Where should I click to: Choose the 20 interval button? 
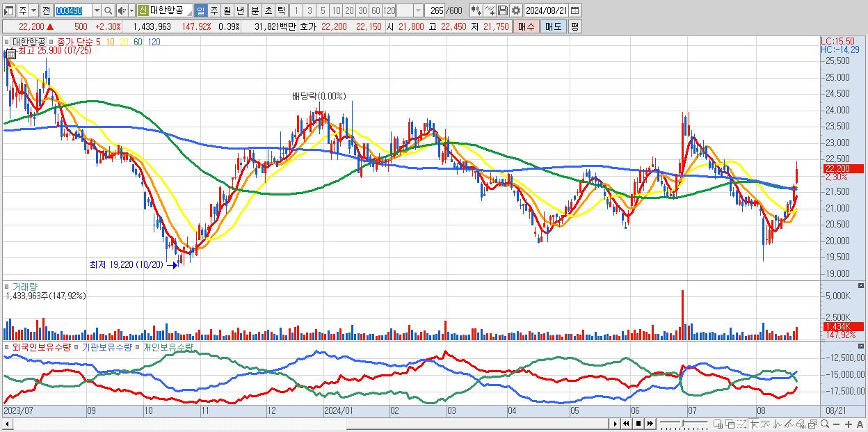click(349, 10)
